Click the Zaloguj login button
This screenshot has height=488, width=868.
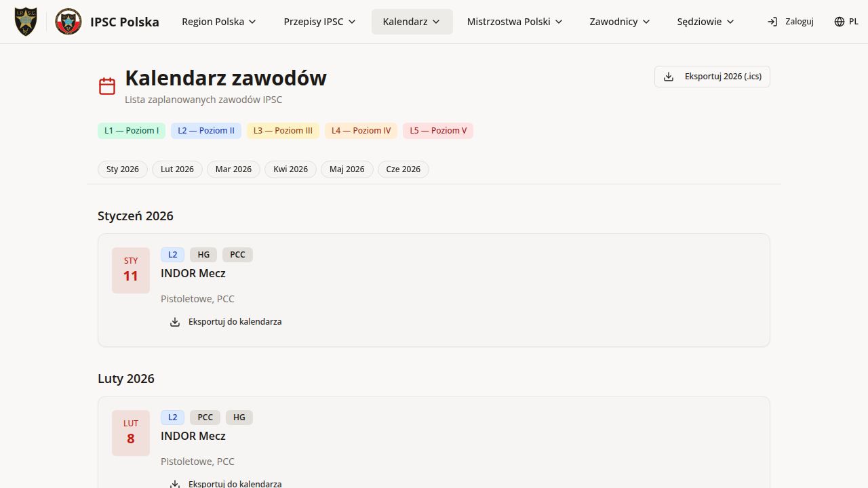791,22
